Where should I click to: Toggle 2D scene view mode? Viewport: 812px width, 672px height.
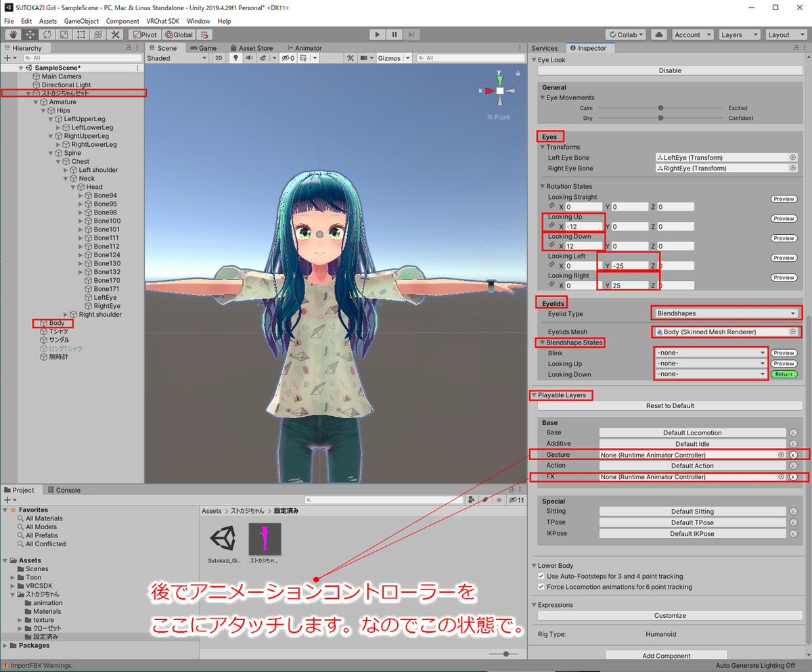click(219, 58)
